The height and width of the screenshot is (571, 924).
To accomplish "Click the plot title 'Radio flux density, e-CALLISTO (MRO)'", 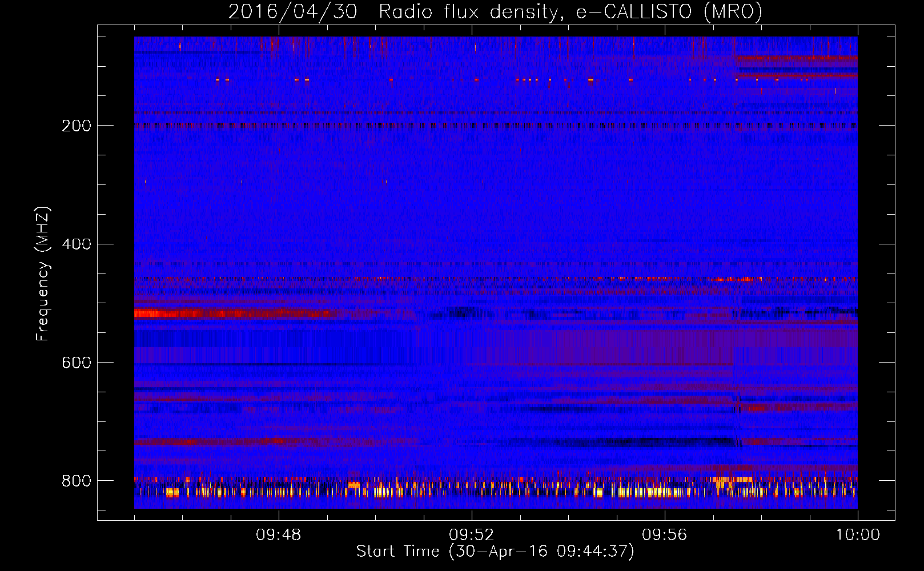I will (571, 12).
